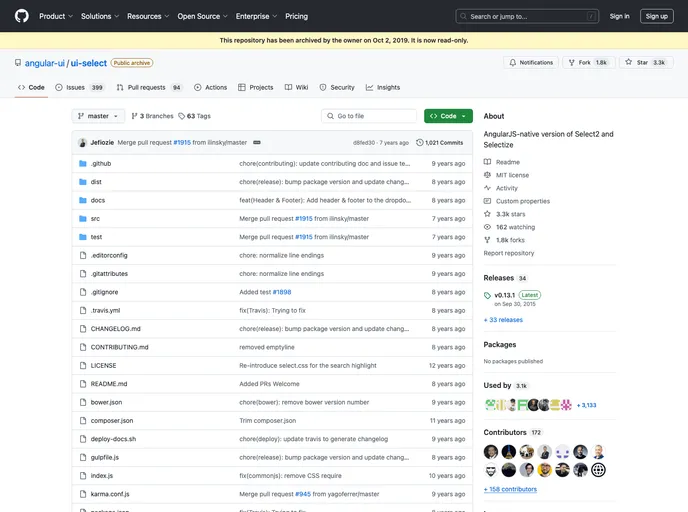Click the Sign up button
This screenshot has height=512, width=688.
656,16
